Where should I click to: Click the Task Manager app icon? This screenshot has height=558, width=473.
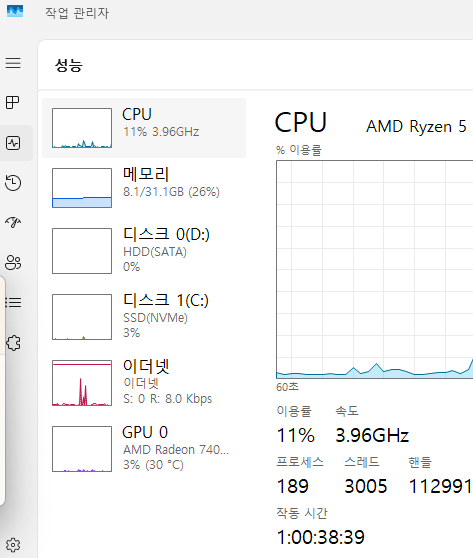pos(15,11)
